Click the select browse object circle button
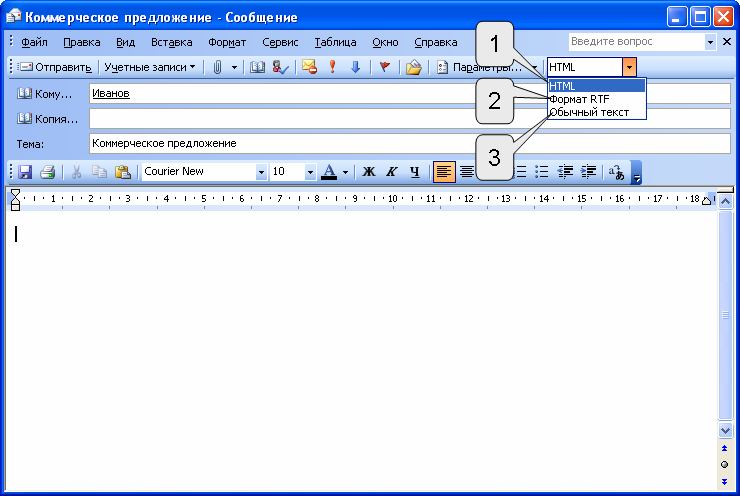The image size is (740, 496). coord(725,465)
